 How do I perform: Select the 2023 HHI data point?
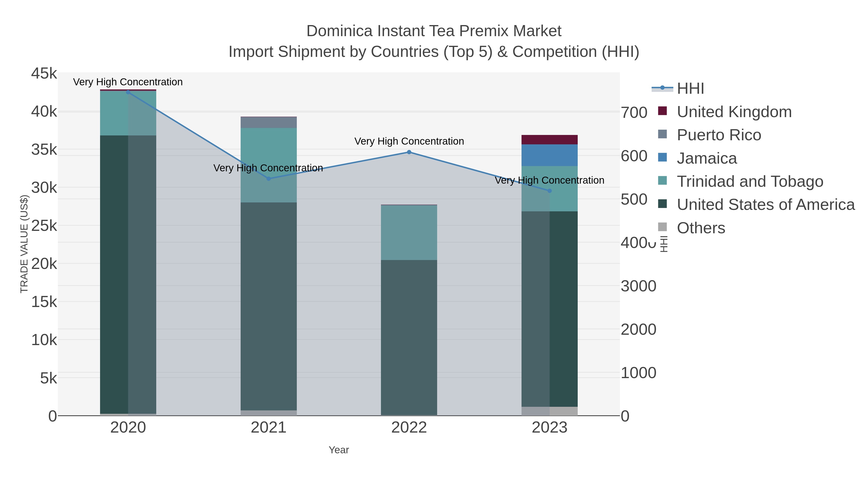pos(549,191)
